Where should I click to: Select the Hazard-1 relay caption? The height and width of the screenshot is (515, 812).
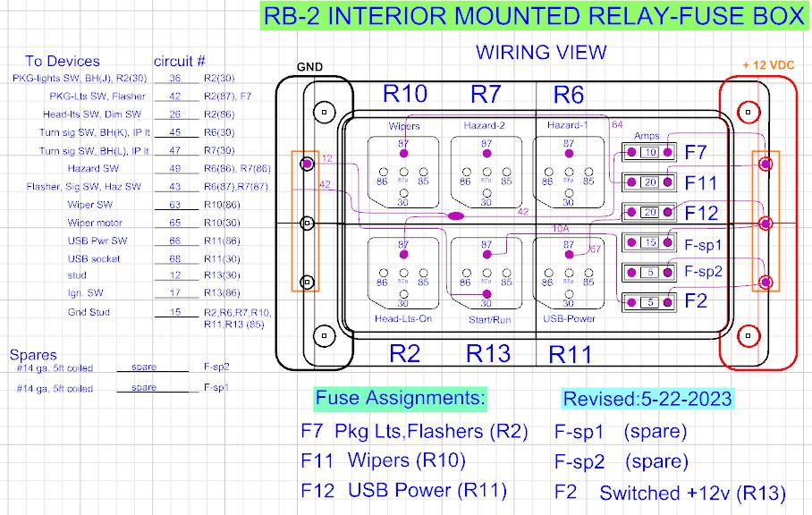point(568,125)
